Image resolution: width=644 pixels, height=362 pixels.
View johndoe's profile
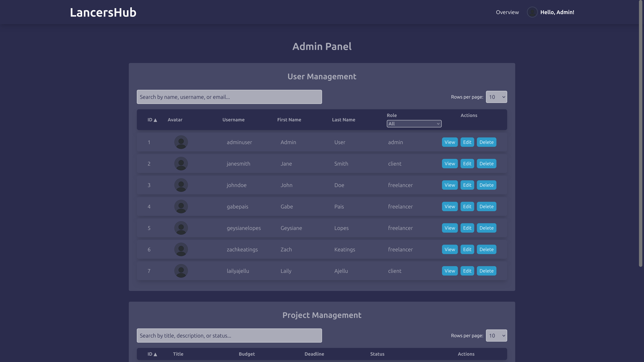(x=450, y=185)
